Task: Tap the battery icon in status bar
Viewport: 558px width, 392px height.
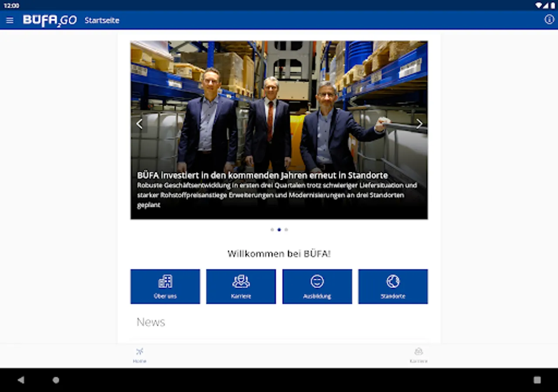Action: [x=553, y=6]
